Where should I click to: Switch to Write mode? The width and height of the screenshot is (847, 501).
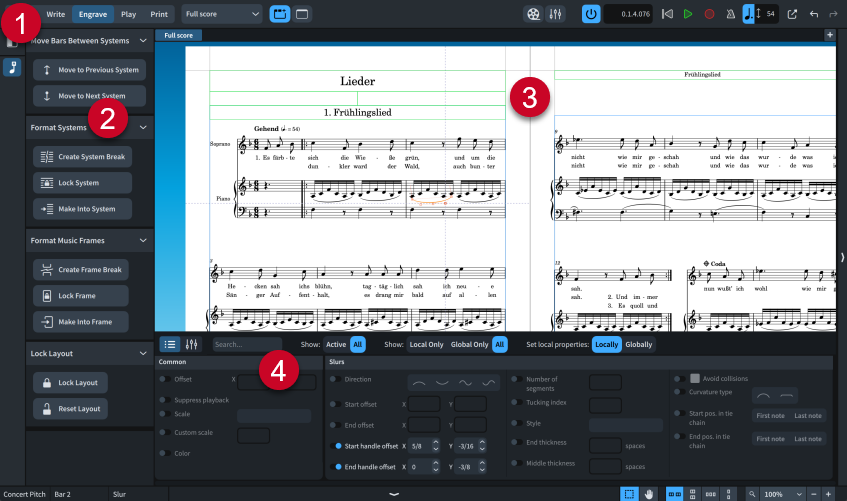pyautogui.click(x=56, y=14)
